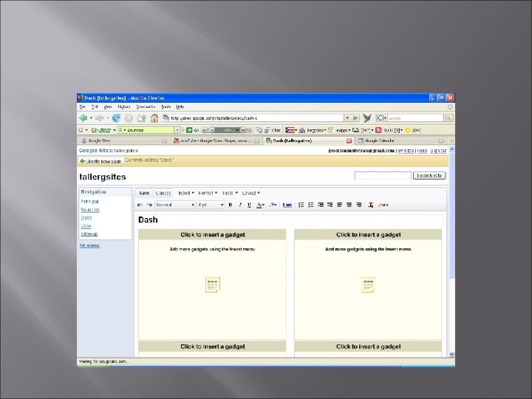Image resolution: width=532 pixels, height=399 pixels.
Task: Click the page vertical scrollbar down arrow
Action: pos(451,354)
